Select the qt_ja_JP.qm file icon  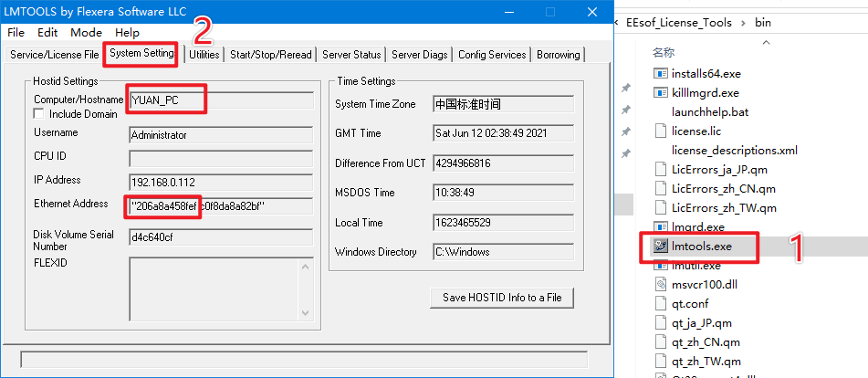[660, 323]
